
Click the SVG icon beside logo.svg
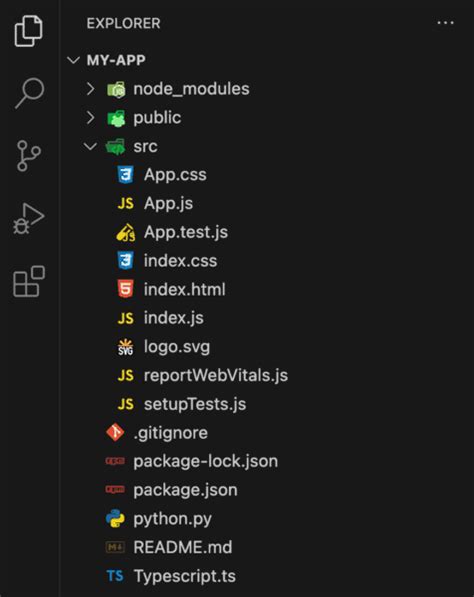[x=125, y=347]
